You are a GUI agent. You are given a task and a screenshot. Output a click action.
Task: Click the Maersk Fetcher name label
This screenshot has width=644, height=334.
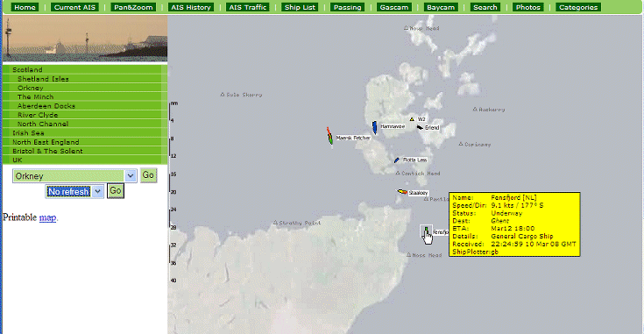click(353, 138)
